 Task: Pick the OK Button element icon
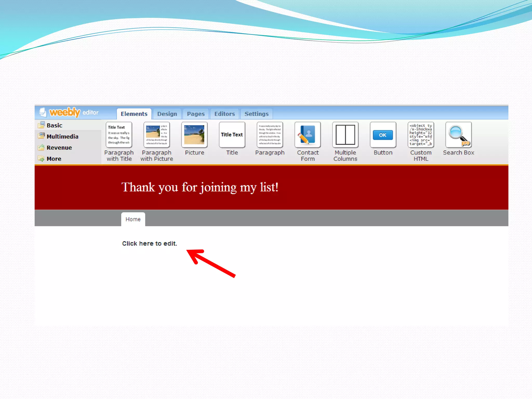point(383,135)
